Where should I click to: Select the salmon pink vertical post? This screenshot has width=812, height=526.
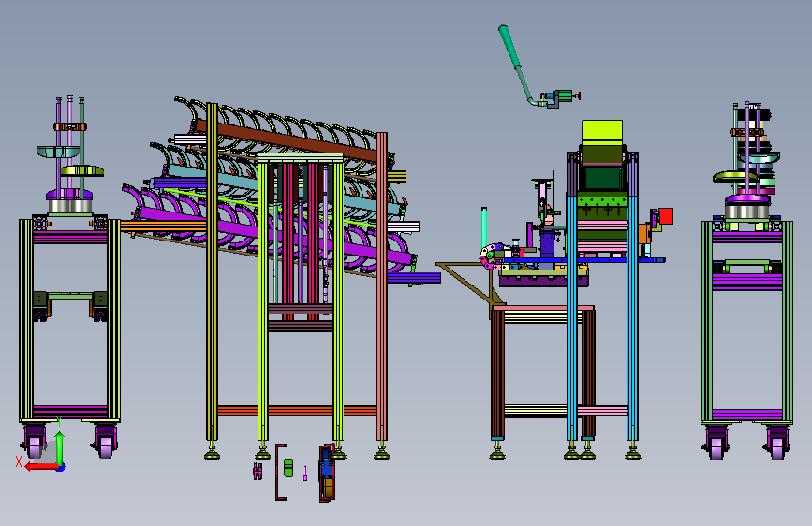pos(382,286)
